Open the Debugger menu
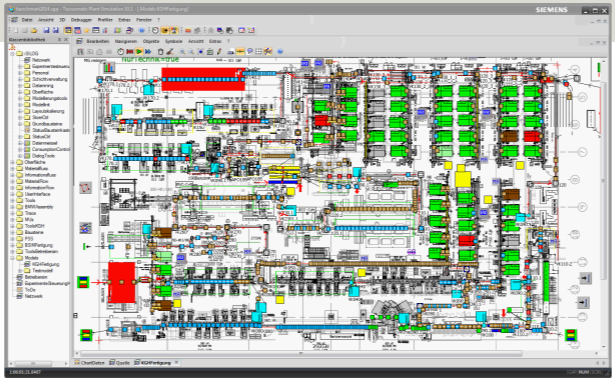615x382 pixels. click(81, 20)
